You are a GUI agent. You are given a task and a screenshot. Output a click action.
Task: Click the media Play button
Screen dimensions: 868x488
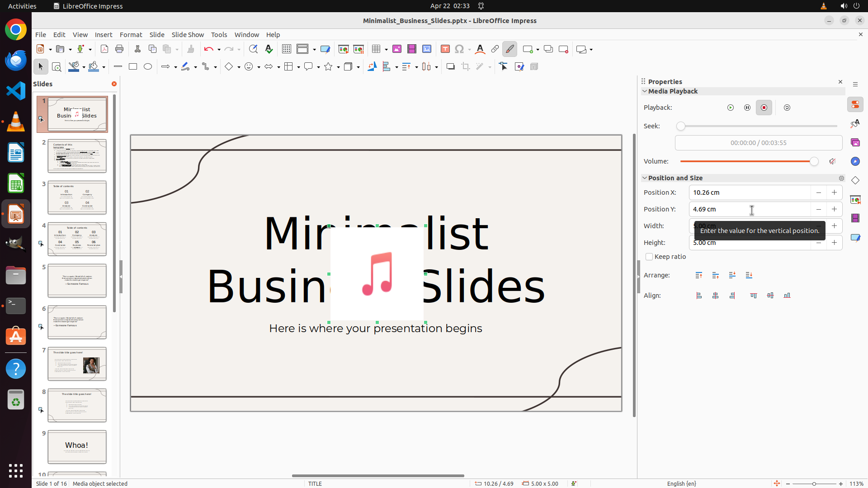[731, 108]
